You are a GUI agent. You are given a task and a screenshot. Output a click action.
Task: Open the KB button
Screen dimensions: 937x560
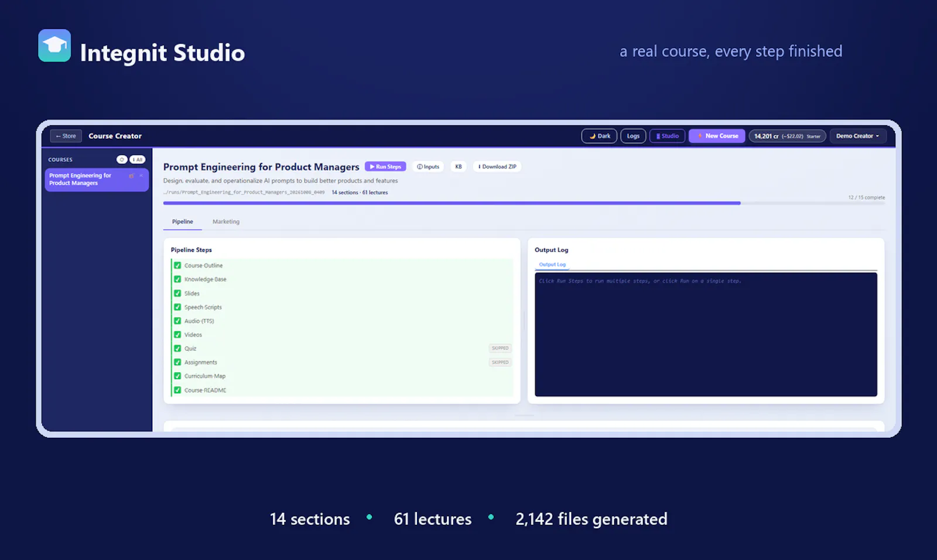click(x=459, y=167)
